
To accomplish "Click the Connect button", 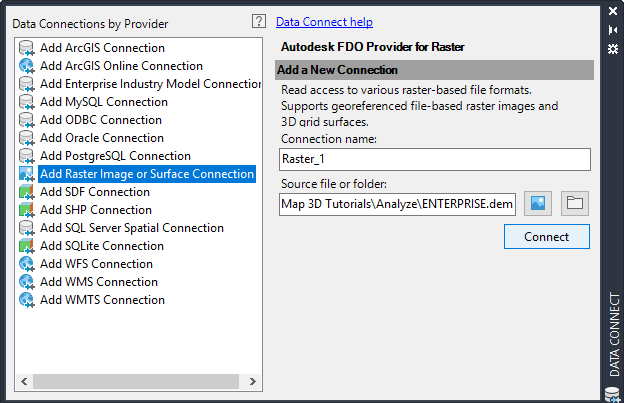I will [x=546, y=237].
